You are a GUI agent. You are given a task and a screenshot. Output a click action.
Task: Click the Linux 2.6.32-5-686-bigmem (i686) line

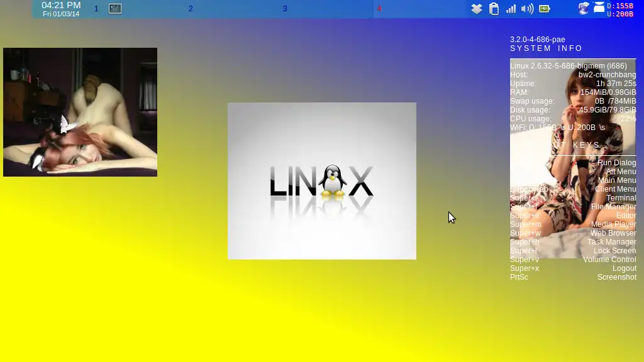[569, 65]
